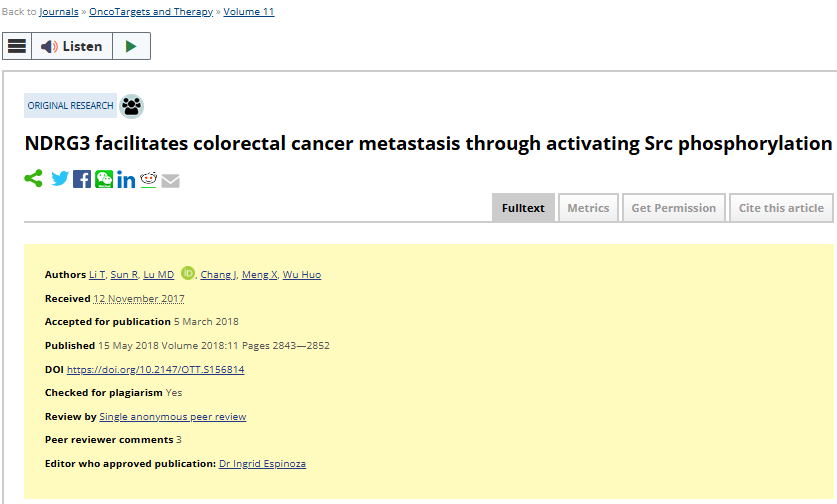Click the Listen speaker button

pos(72,46)
